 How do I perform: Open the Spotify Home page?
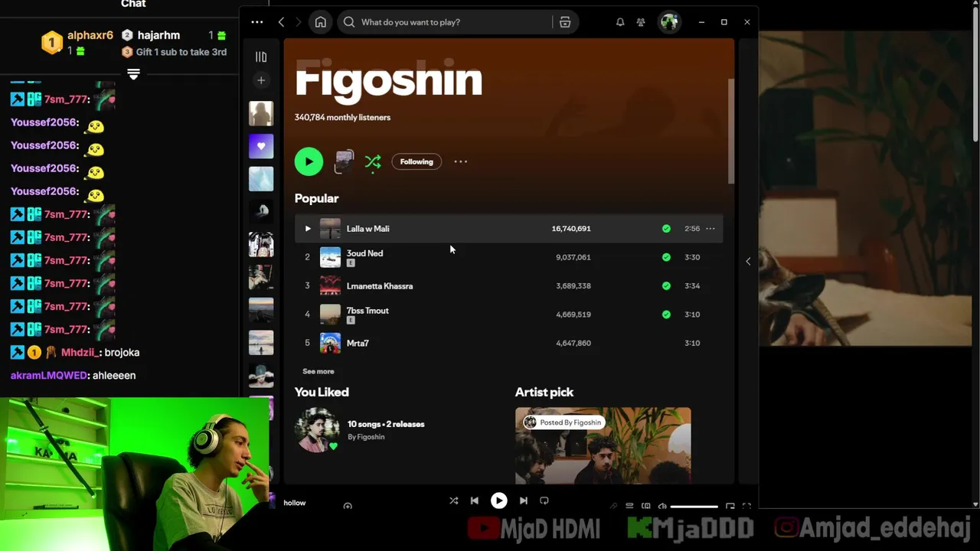[x=321, y=22]
